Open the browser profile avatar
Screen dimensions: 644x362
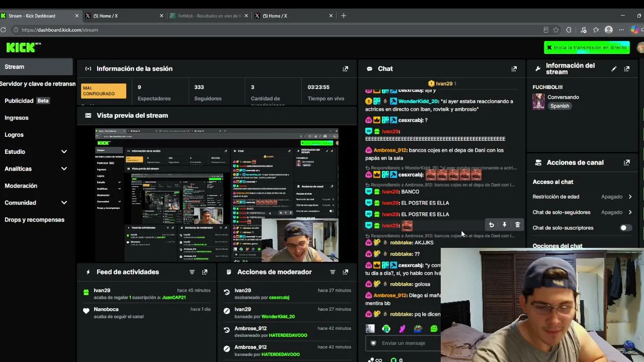[x=608, y=30]
